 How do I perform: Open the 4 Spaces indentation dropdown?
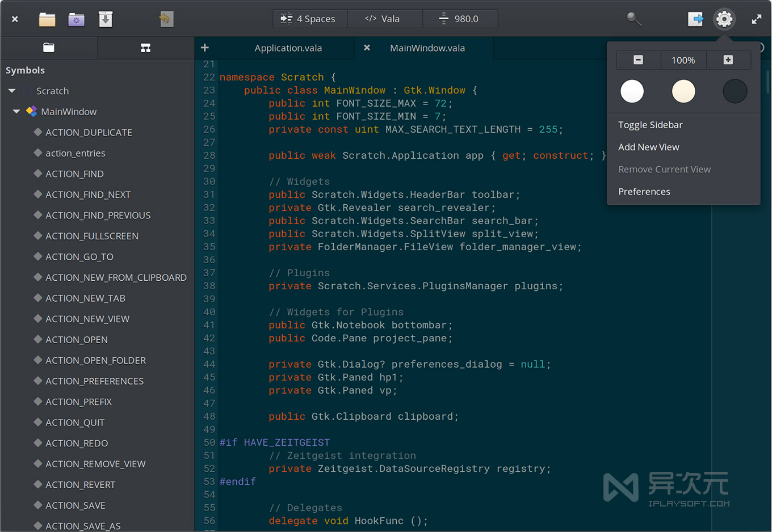tap(309, 19)
